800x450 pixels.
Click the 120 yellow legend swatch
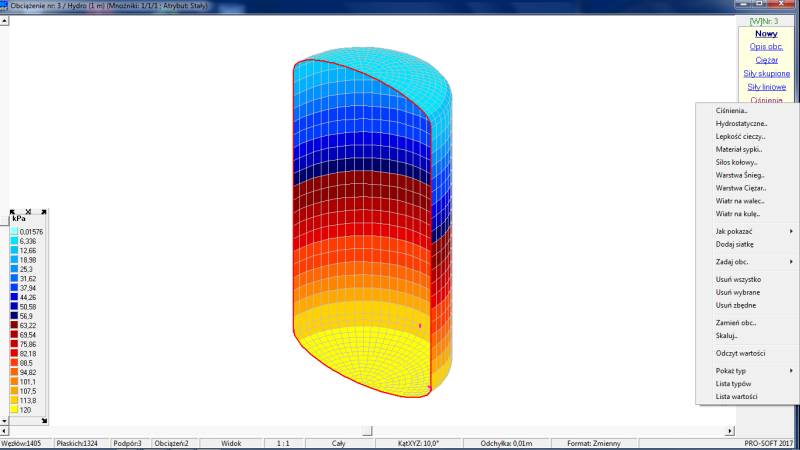[x=14, y=410]
